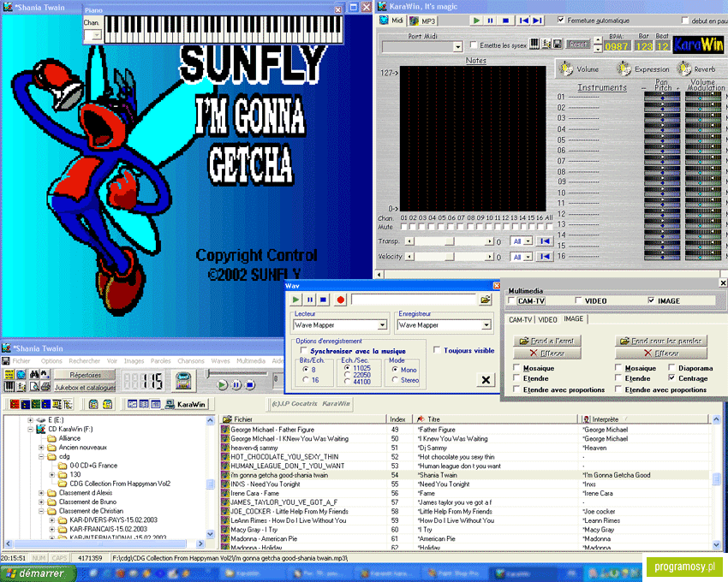Viewport: 728px width, 582px height.
Task: Click the print preview icon in main toolbar
Action: 34,386
